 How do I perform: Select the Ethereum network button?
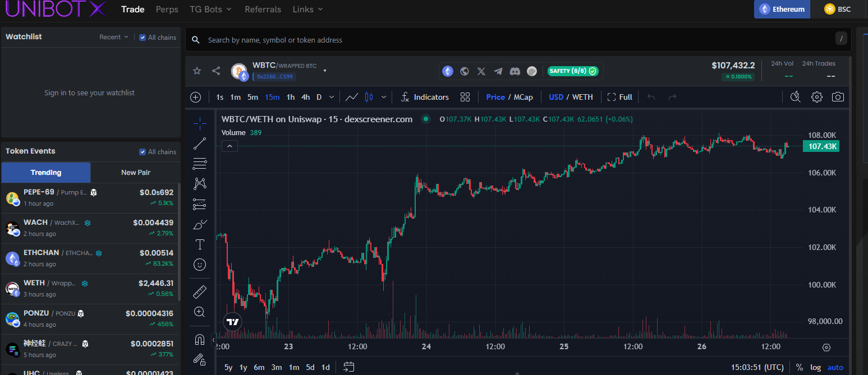(782, 9)
